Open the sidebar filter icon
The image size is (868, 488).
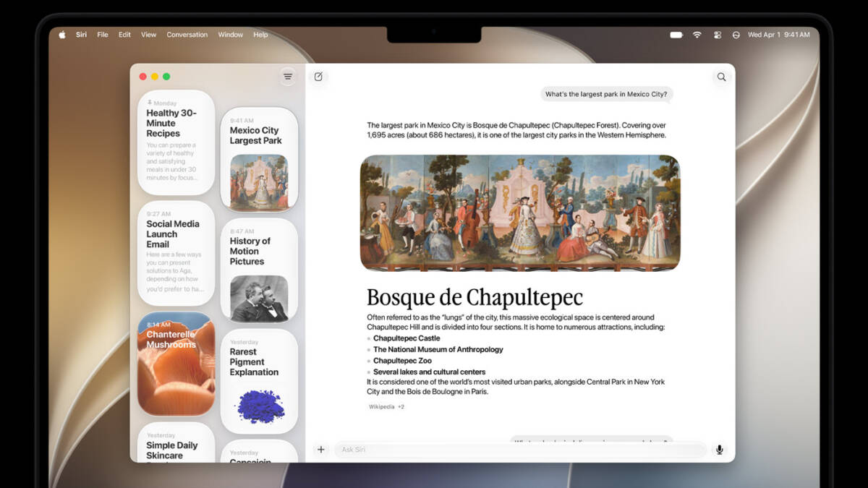(x=288, y=77)
